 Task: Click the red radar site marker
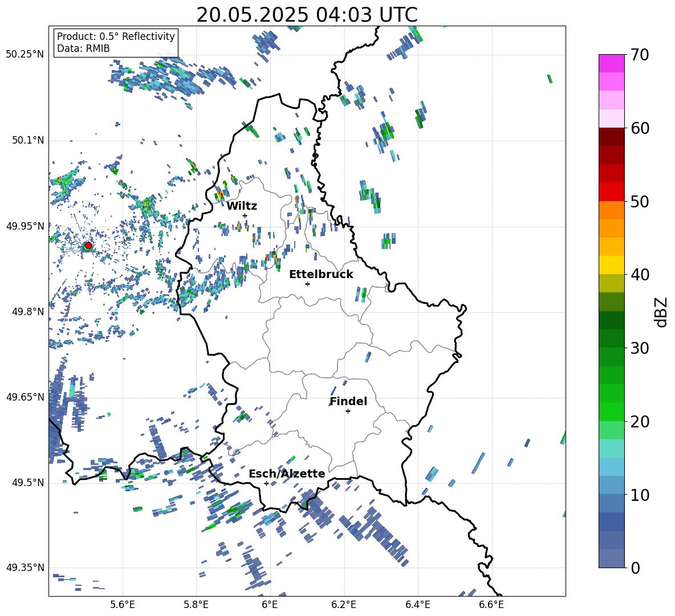coord(88,245)
